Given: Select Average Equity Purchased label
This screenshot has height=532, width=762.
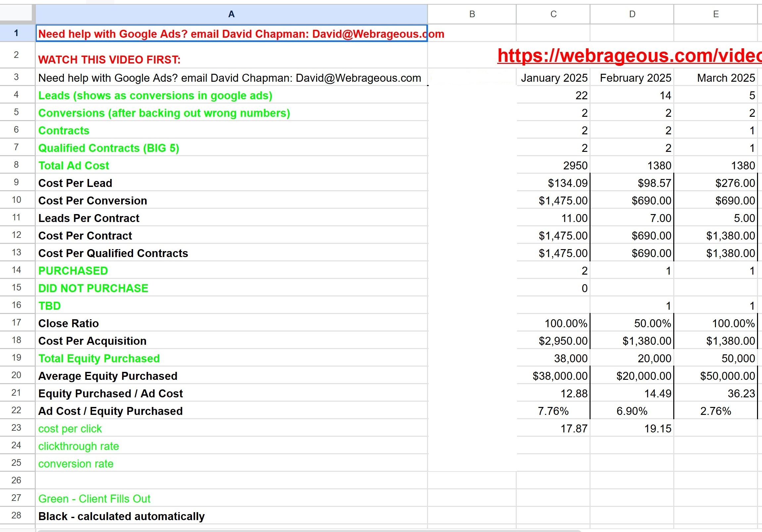Looking at the screenshot, I should tap(108, 376).
